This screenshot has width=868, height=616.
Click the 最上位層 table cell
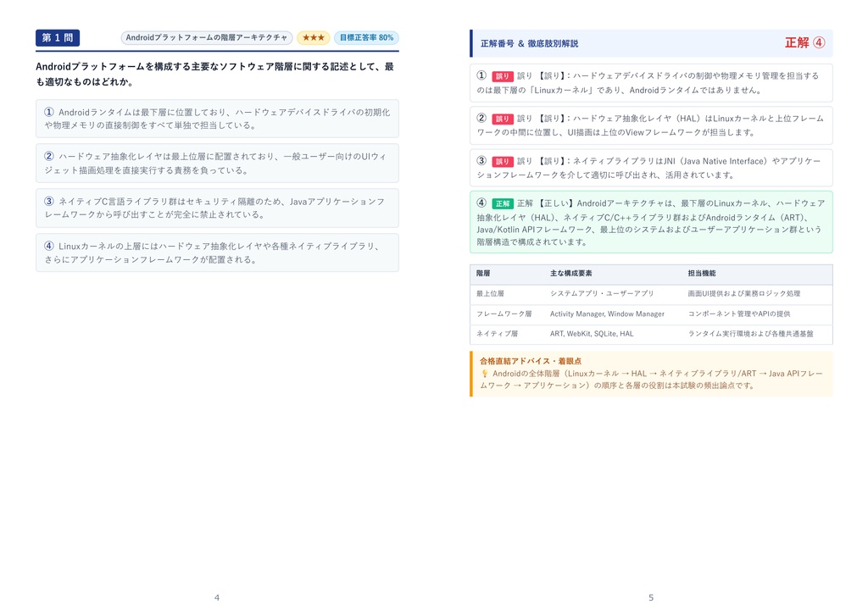coord(491,294)
